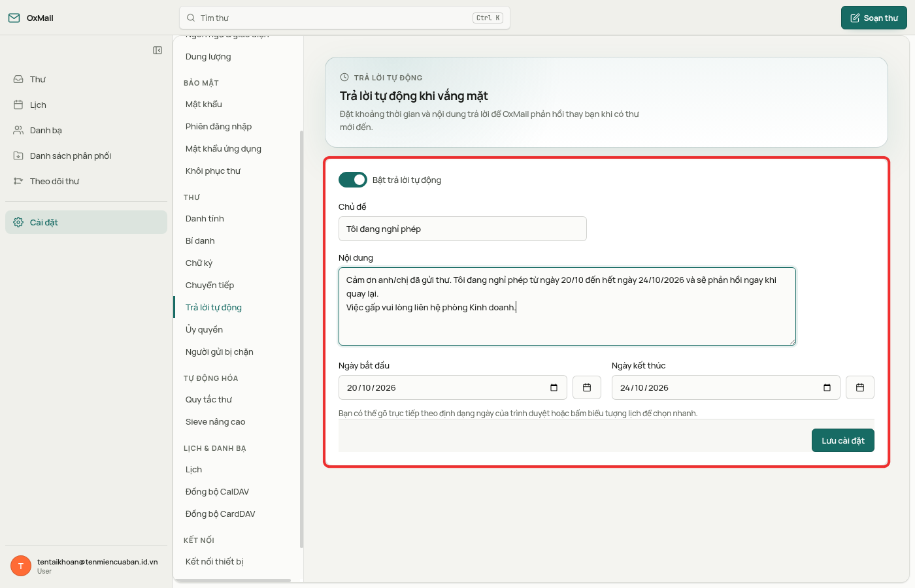Open native date dropdown in Ngày bắt đầu
Image resolution: width=915 pixels, height=588 pixels.
[554, 387]
